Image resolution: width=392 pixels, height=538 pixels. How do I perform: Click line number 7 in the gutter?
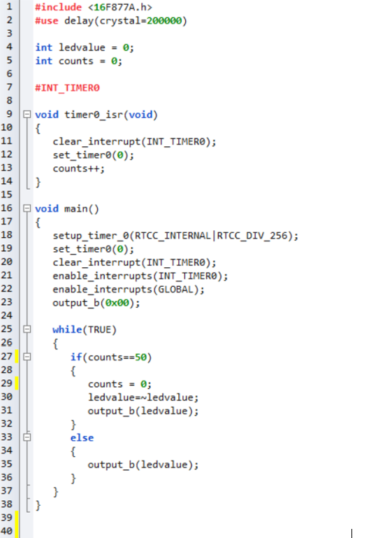click(9, 87)
